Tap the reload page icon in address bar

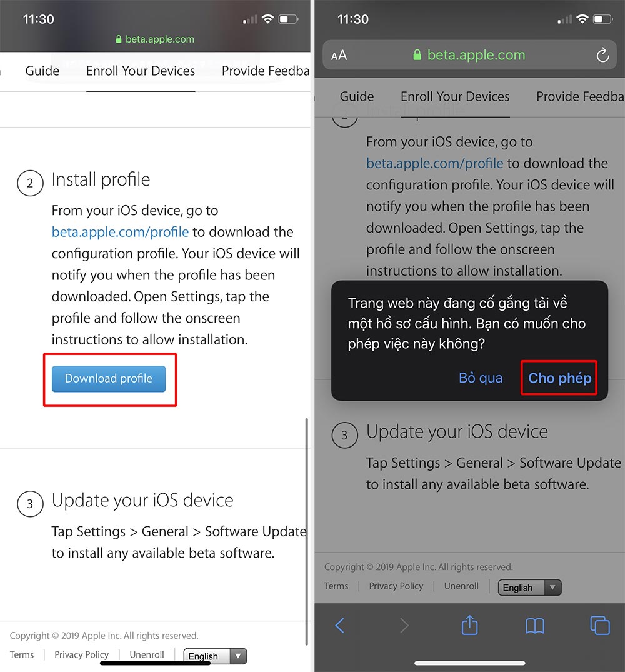pos(602,55)
